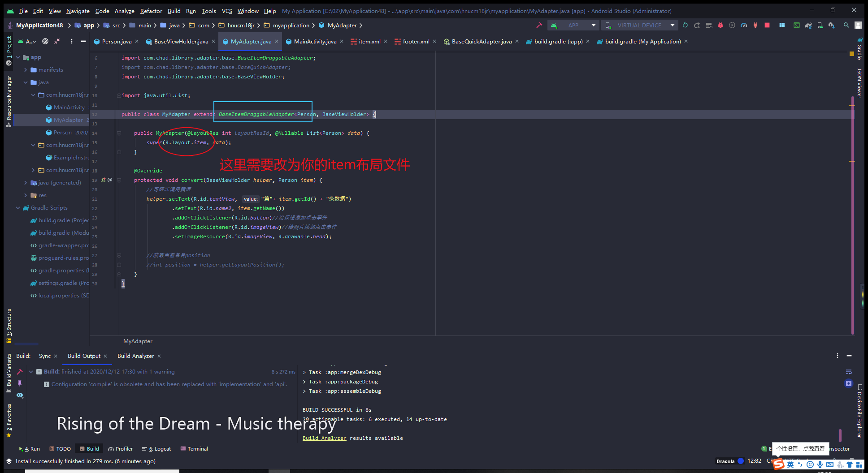Screen dimensions: 868x473
Task: Switch to the BaseQuickAdapter.java tab
Action: [482, 41]
